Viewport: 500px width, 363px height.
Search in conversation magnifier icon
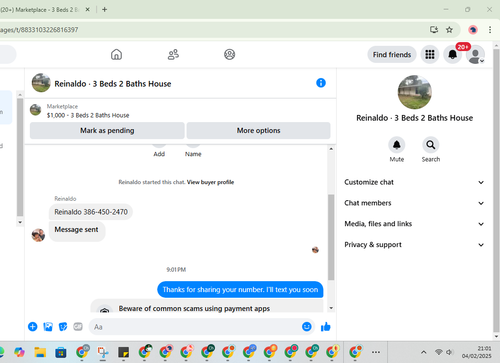(x=431, y=145)
